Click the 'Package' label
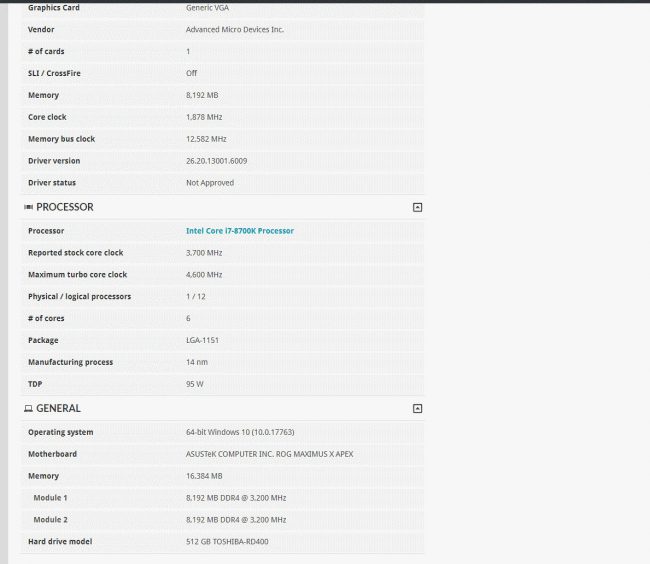This screenshot has width=650, height=564. [43, 340]
